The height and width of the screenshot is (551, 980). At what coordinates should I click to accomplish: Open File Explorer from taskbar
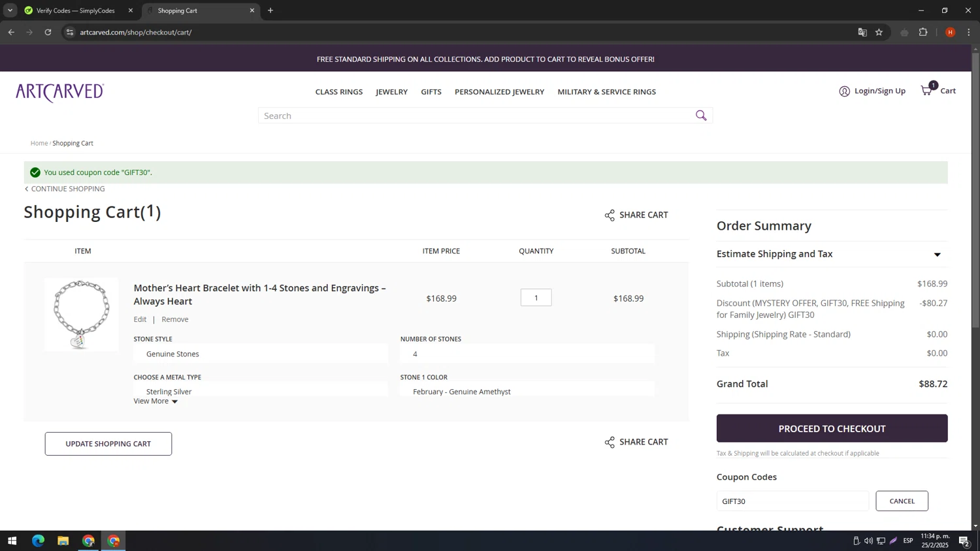point(63,541)
